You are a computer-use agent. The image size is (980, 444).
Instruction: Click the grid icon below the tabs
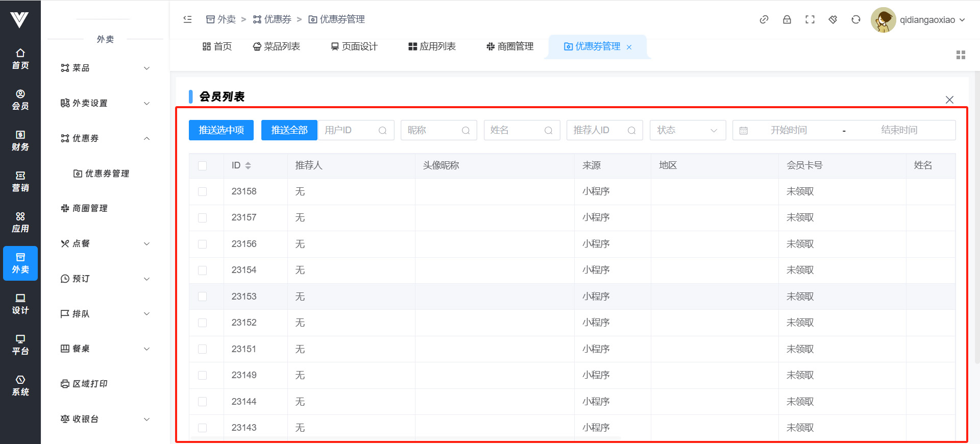961,55
